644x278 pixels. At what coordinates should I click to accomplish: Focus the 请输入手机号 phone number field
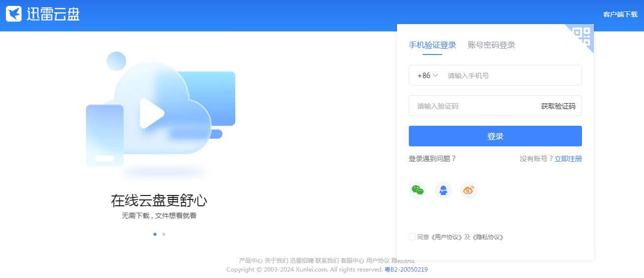tap(512, 76)
